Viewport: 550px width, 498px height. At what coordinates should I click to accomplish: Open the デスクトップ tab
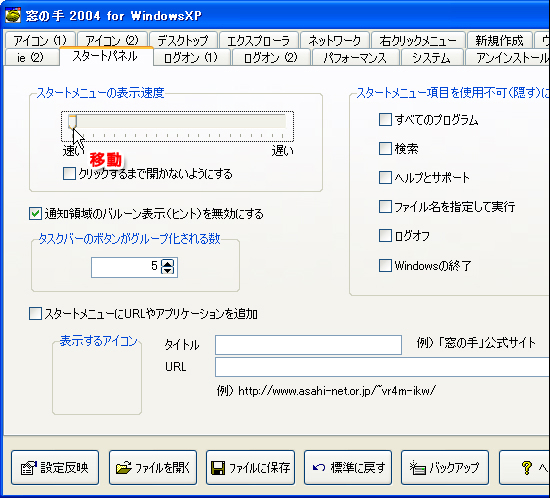pyautogui.click(x=183, y=40)
